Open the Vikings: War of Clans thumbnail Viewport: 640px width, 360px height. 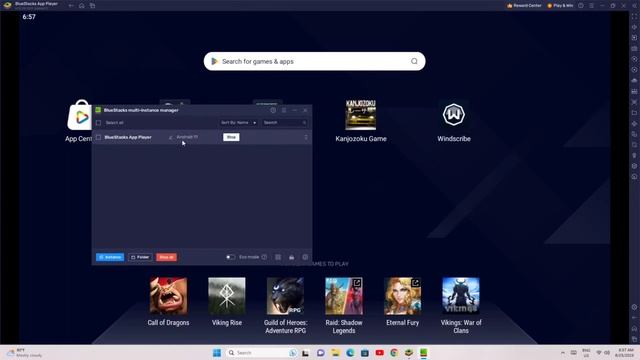tap(461, 296)
